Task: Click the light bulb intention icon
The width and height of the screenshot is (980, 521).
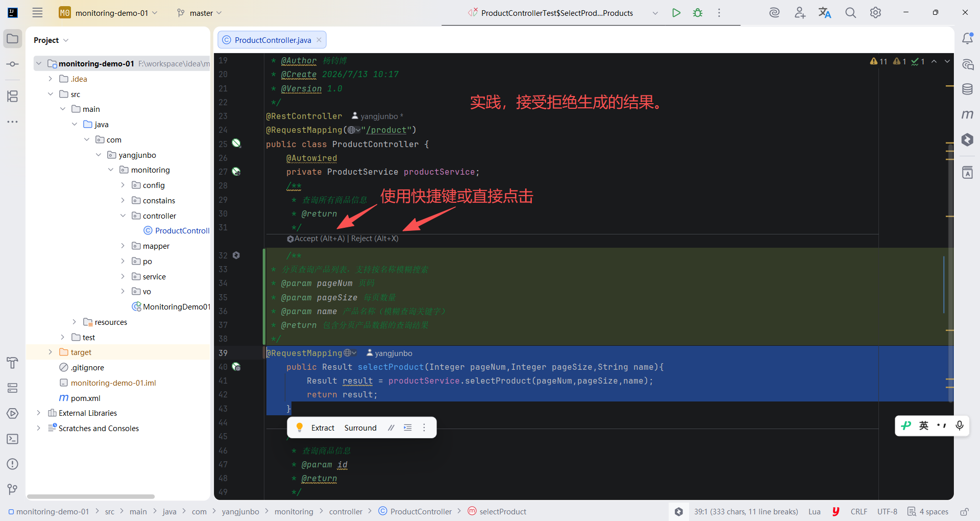Action: click(300, 428)
